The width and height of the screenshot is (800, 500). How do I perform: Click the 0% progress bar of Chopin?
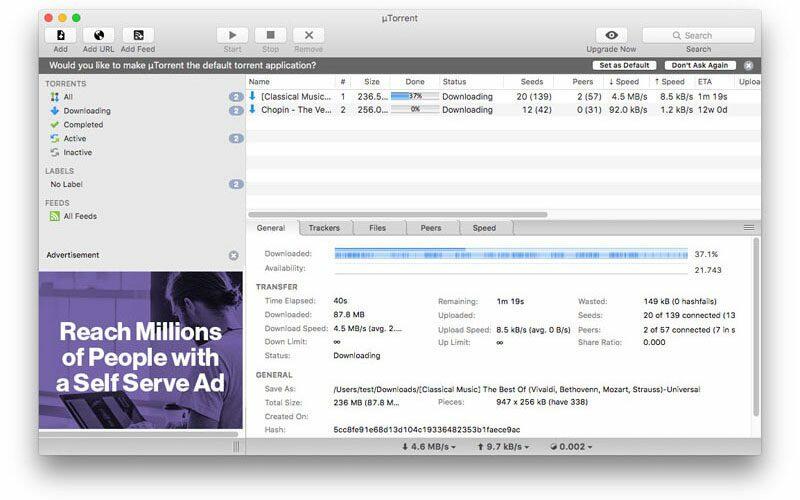point(415,109)
